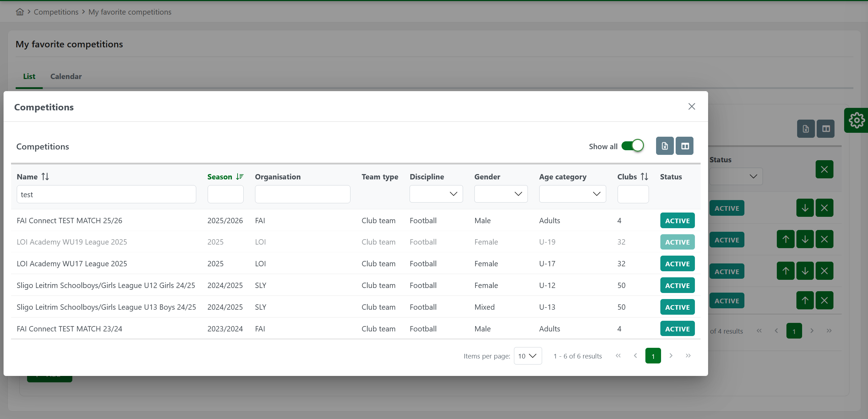Click the Season sort descending icon
The width and height of the screenshot is (868, 419).
[240, 177]
